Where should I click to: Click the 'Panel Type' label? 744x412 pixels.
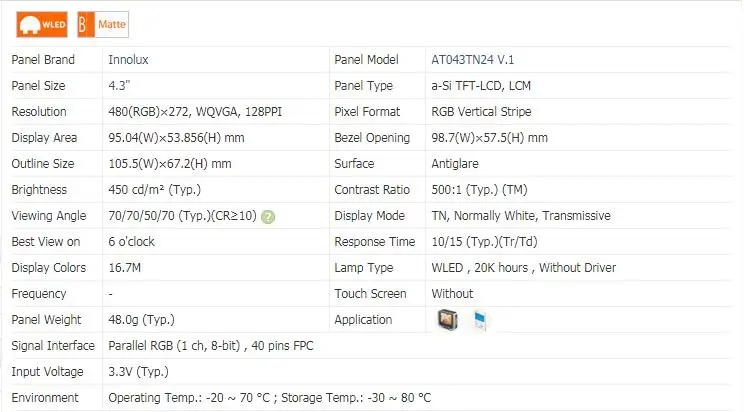[x=363, y=85]
